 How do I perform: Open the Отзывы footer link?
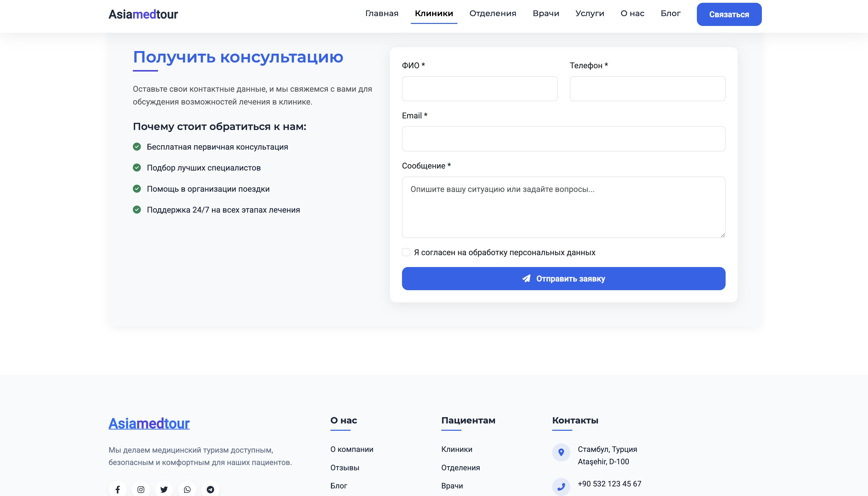[344, 467]
